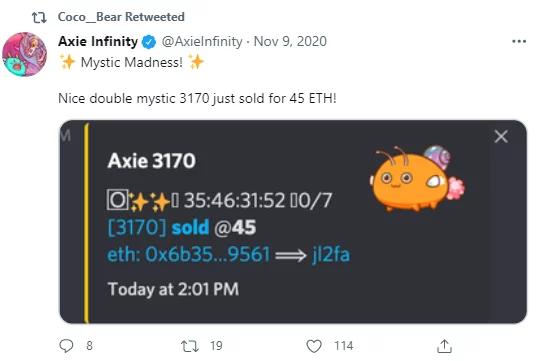Image resolution: width=537 pixels, height=361 pixels.
Task: Open the eth: 0x6b35...9561 address link
Action: pyautogui.click(x=189, y=254)
